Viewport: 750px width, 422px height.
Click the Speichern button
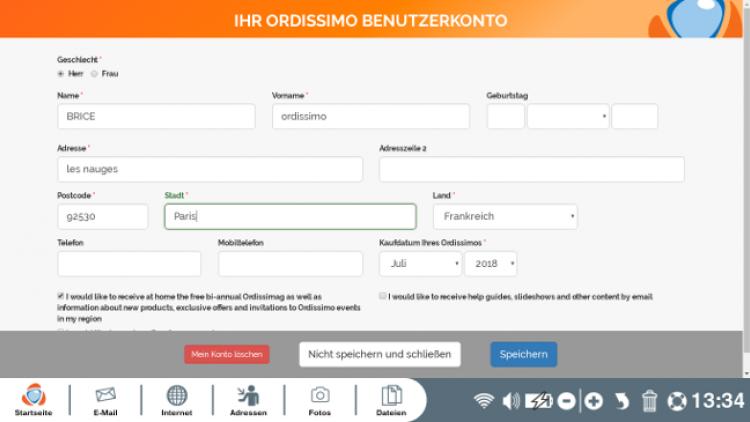point(524,354)
